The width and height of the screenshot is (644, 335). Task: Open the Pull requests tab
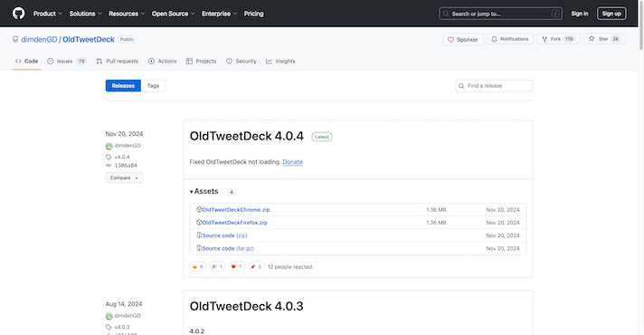click(118, 62)
